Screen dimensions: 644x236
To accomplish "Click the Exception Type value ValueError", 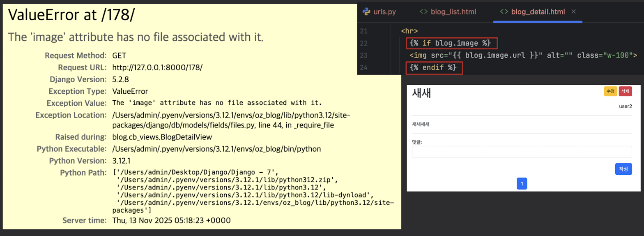I will (x=130, y=91).
